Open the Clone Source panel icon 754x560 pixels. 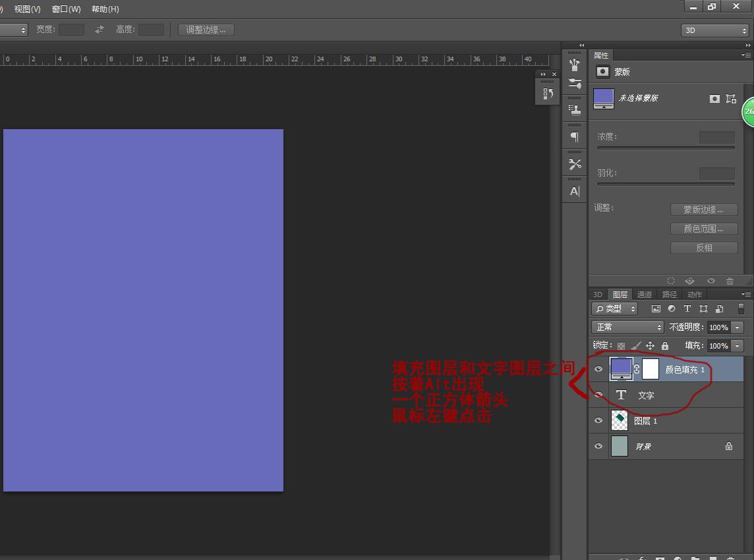click(574, 109)
